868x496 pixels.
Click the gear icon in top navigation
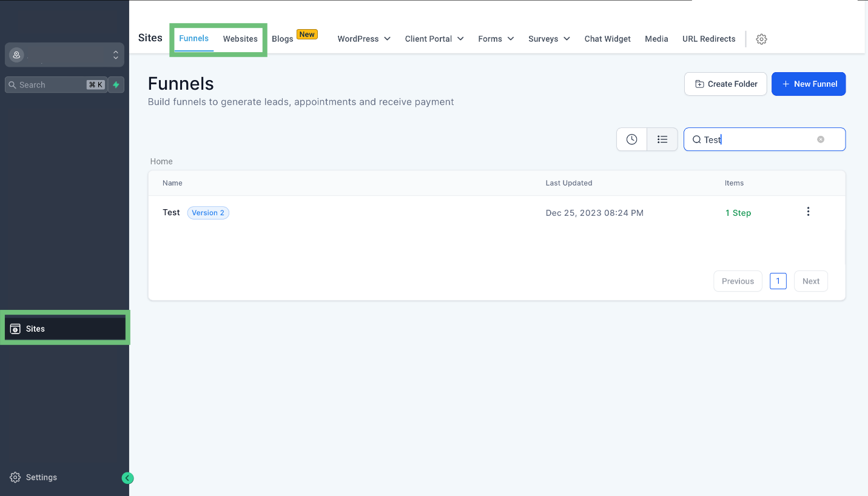(761, 39)
